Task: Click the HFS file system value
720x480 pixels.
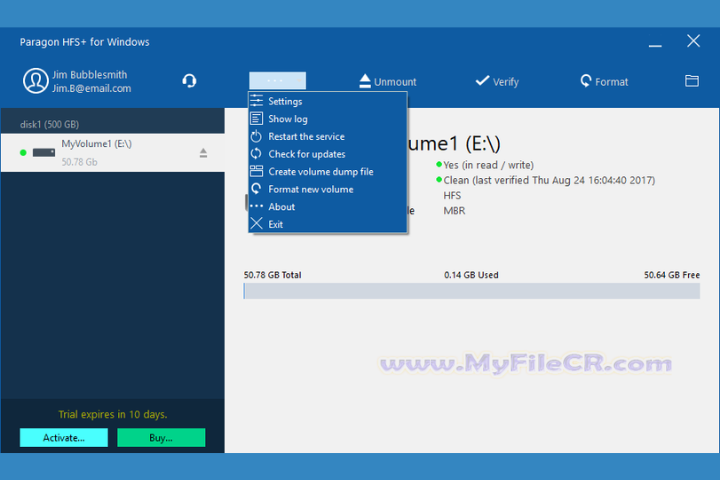Action: pos(452,195)
